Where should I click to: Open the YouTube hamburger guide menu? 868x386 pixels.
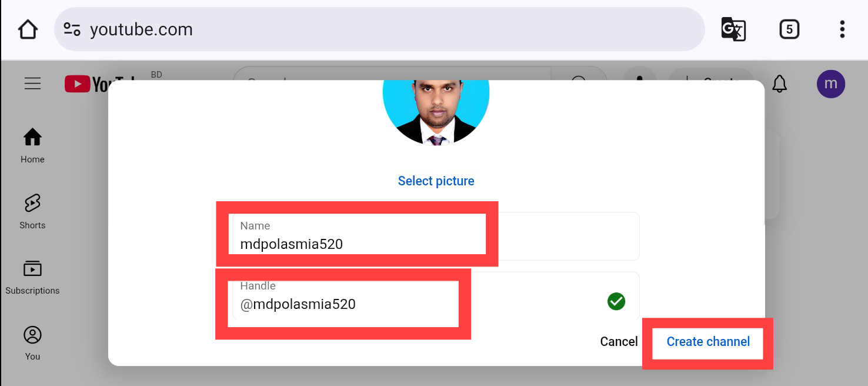coord(32,84)
